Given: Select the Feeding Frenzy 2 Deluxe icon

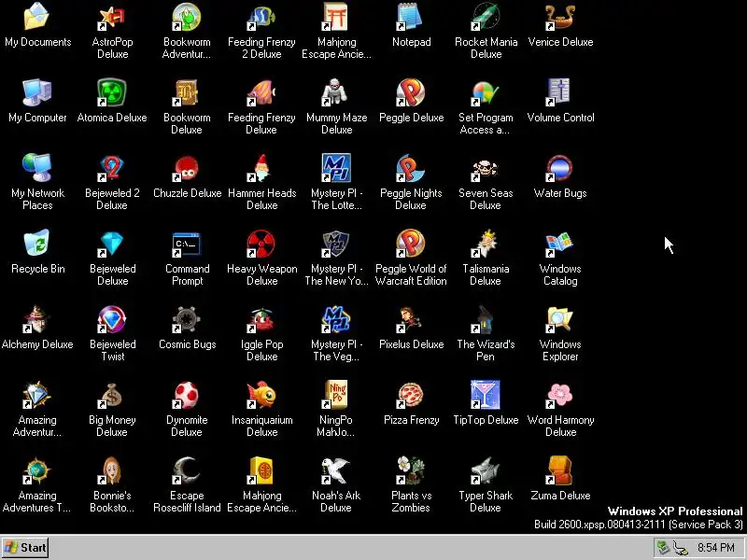Looking at the screenshot, I should pos(261,16).
